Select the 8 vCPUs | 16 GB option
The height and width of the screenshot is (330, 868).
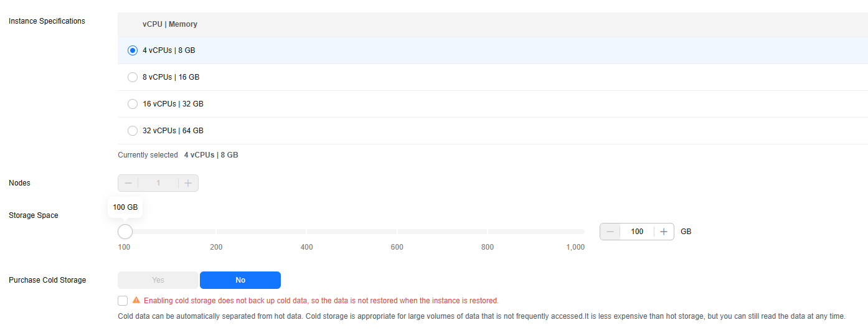[133, 77]
